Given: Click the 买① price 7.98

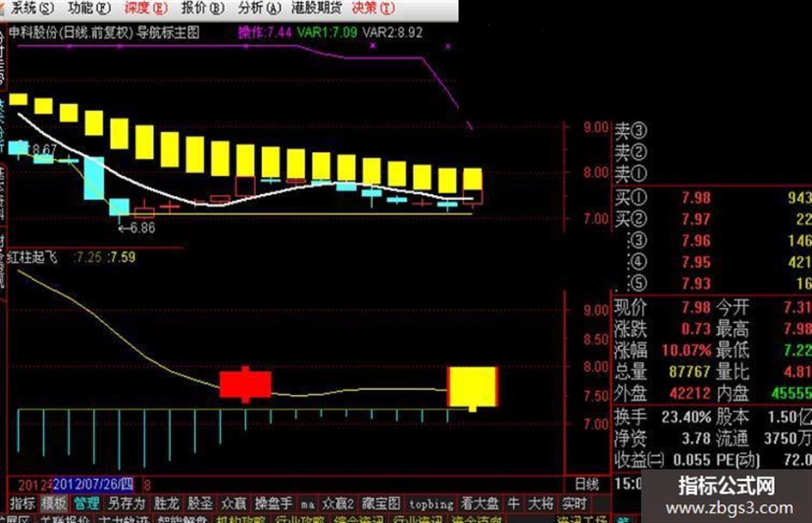Looking at the screenshot, I should [696, 198].
